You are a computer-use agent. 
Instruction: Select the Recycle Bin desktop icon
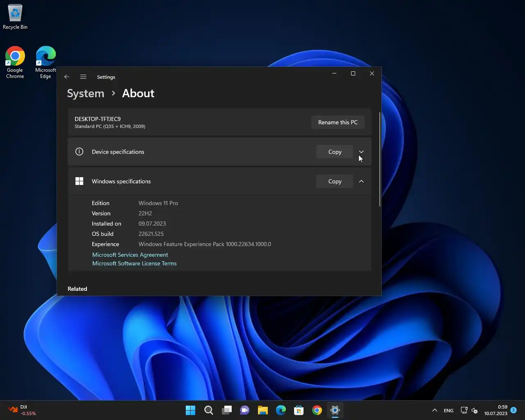(15, 17)
